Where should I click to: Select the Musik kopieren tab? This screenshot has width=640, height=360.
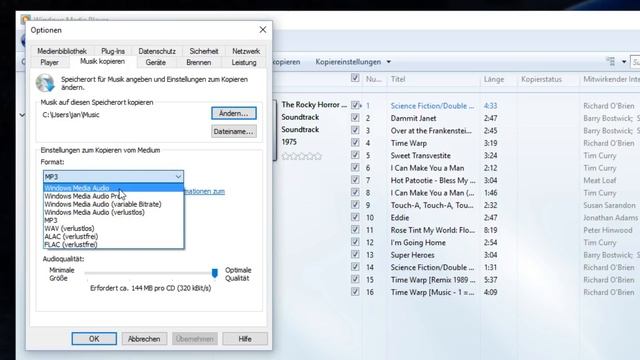[102, 62]
